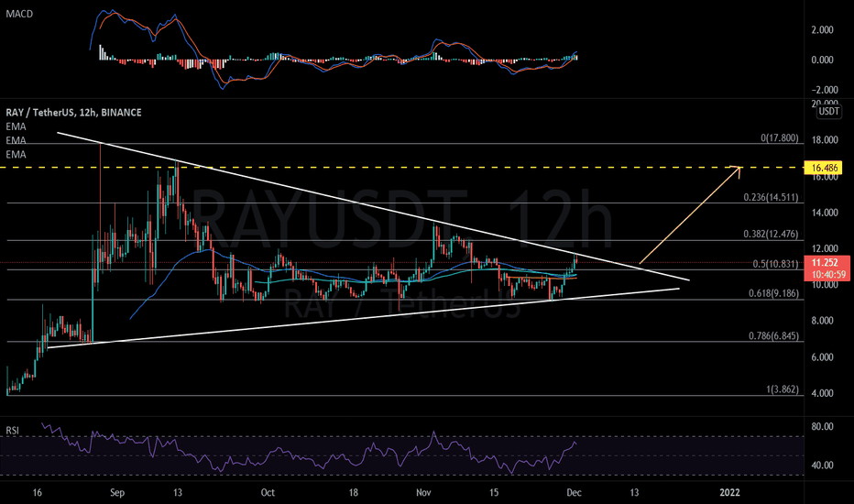
Task: Select the 1(3.862) Fibonacci level label
Action: coord(783,389)
